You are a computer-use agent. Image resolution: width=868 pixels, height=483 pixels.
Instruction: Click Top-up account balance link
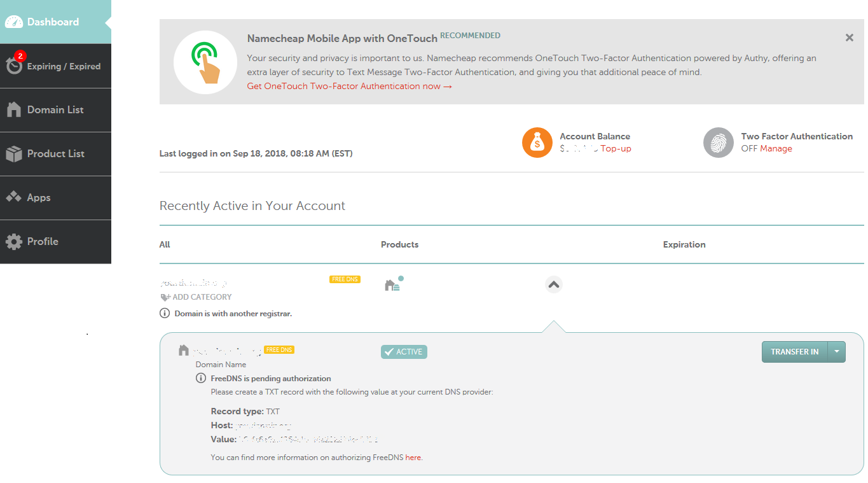616,148
